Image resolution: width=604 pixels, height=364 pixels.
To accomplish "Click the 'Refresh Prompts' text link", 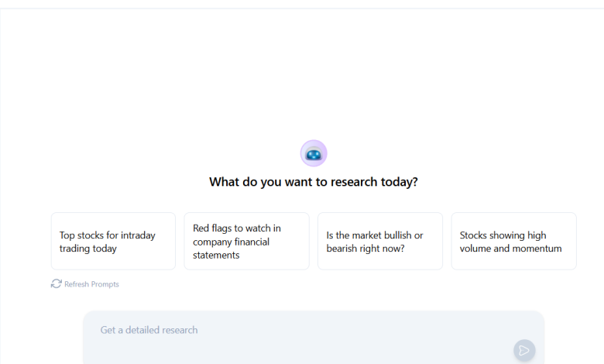I will click(x=91, y=284).
